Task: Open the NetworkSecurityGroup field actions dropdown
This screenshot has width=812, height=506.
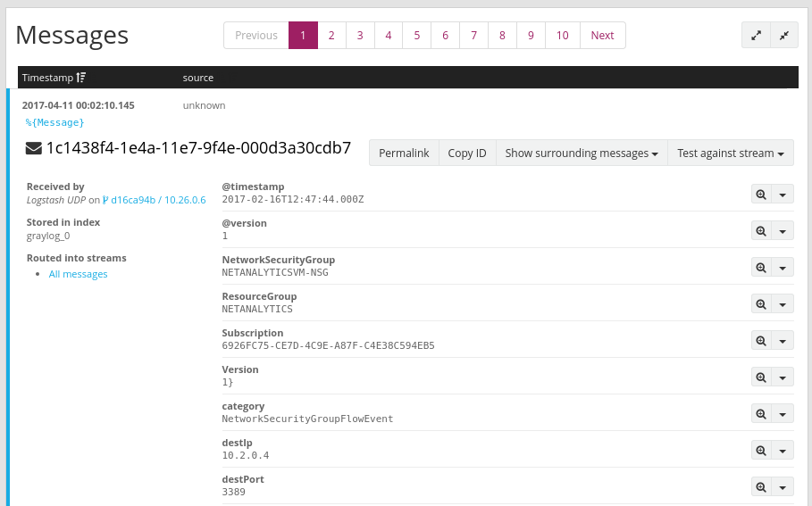Action: [x=783, y=268]
